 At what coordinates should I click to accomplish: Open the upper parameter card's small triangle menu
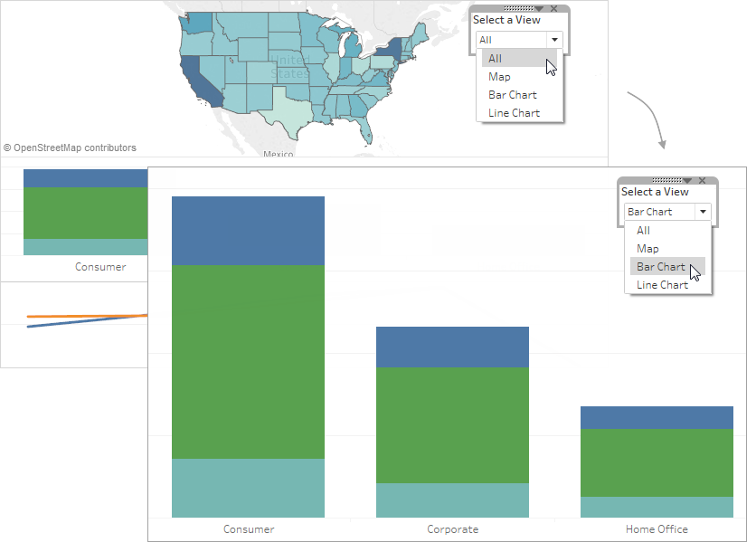[x=539, y=9]
